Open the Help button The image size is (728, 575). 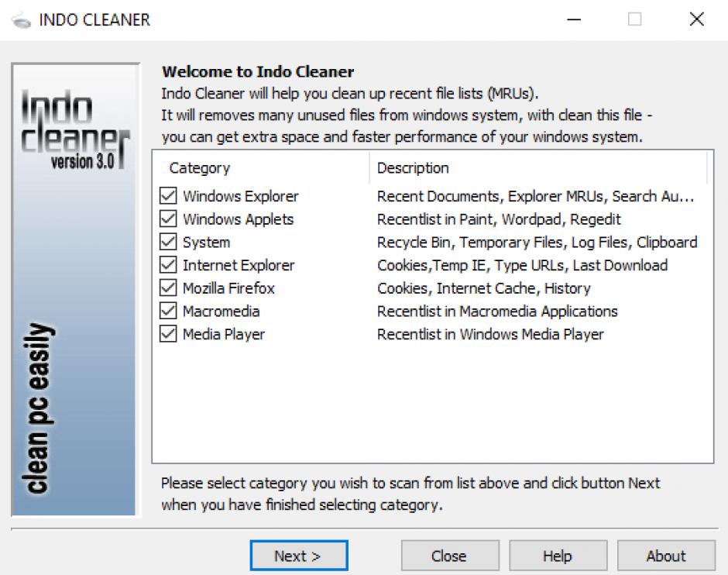pyautogui.click(x=557, y=556)
